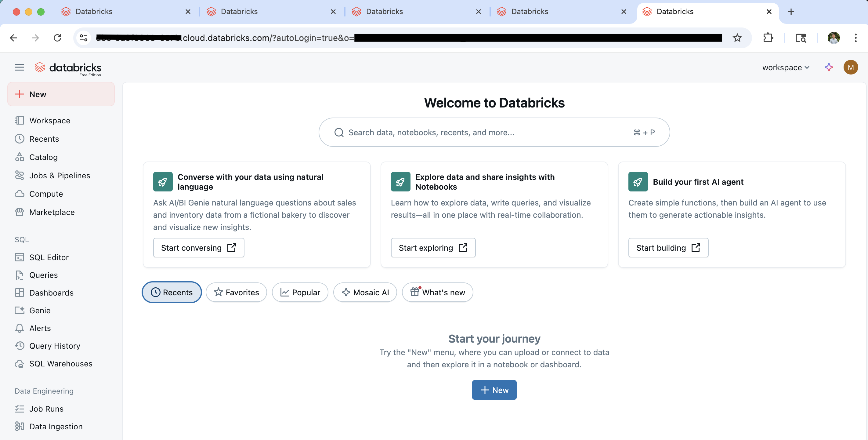Click the SQL Warehouses icon
The width and height of the screenshot is (868, 440).
20,363
